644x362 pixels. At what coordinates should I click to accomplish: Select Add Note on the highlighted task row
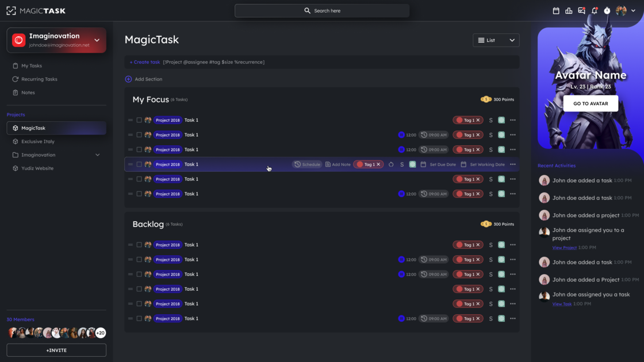pyautogui.click(x=338, y=164)
